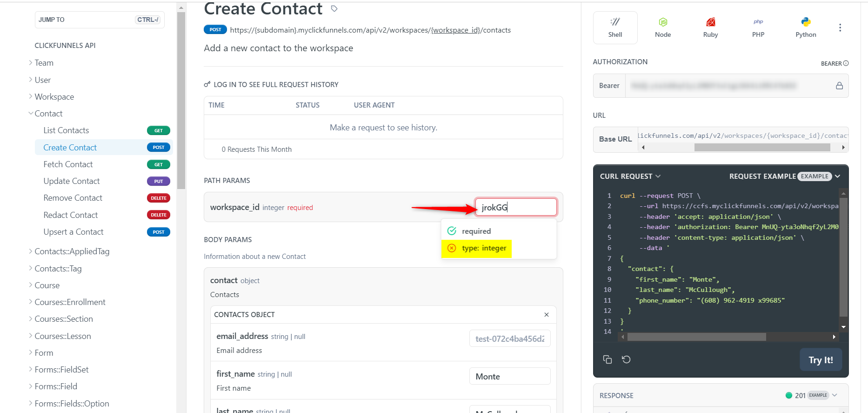868x413 pixels.
Task: Click the email_address input field
Action: 510,339
